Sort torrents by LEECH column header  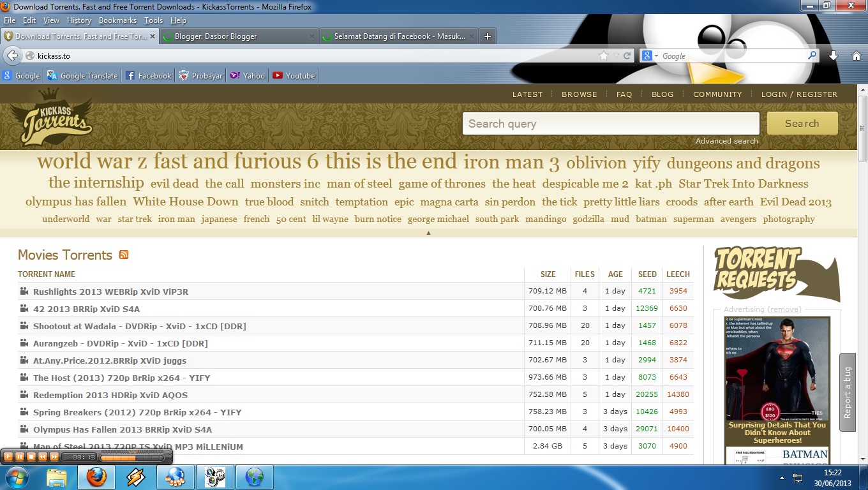(x=678, y=274)
